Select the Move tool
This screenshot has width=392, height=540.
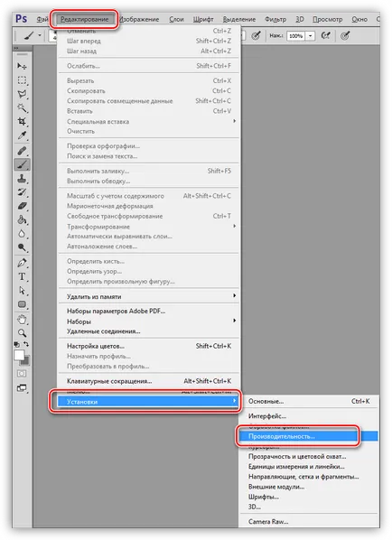click(x=22, y=66)
